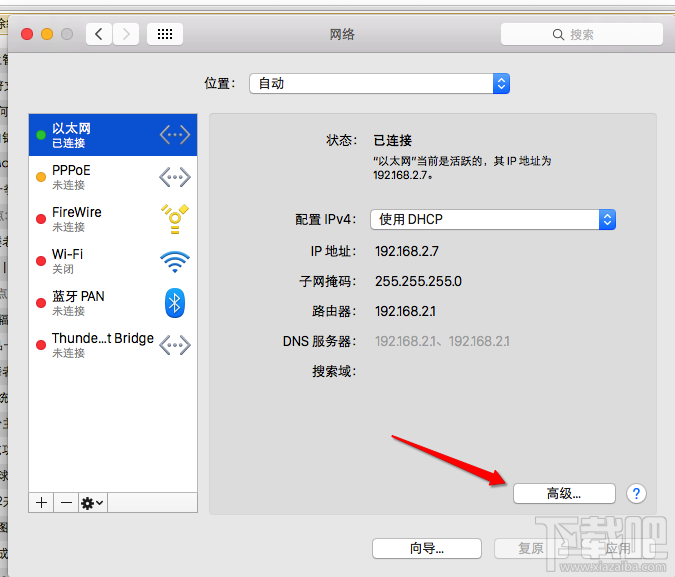
Task: Click the yellow FireWire icon
Action: pos(175,219)
